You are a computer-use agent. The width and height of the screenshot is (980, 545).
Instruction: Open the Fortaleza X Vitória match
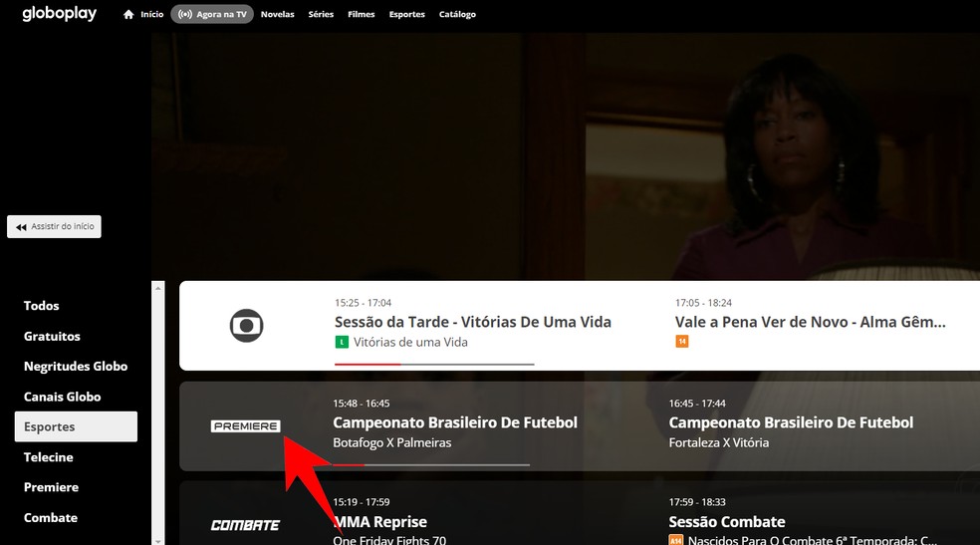(x=719, y=442)
